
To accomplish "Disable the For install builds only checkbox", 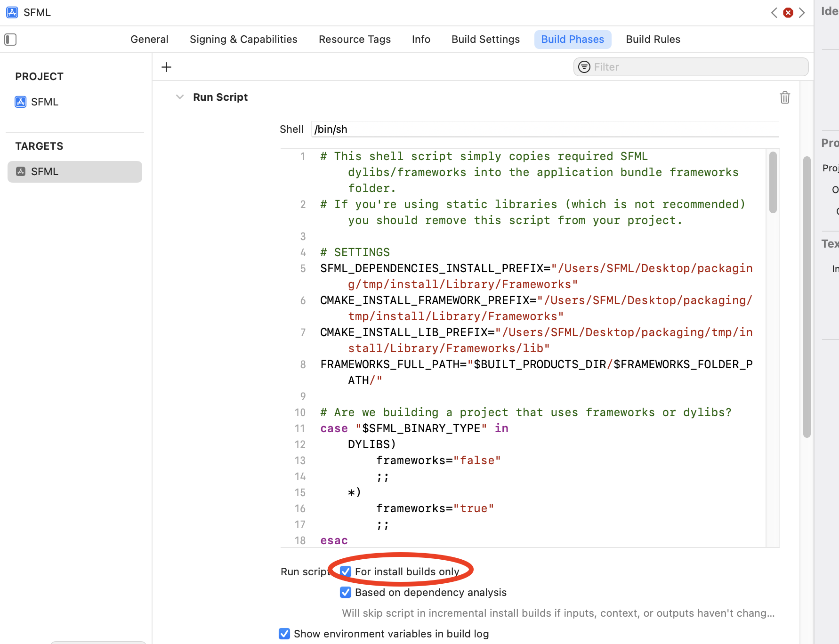I will click(x=346, y=571).
